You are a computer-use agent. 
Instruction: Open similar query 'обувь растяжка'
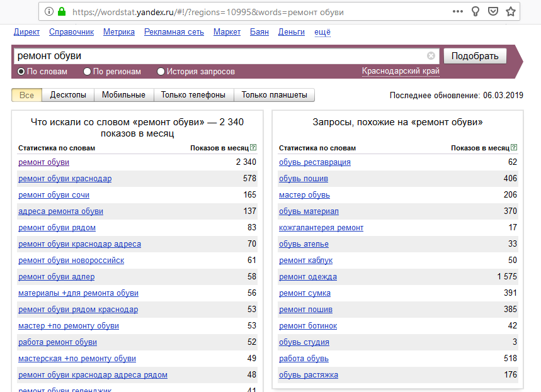click(309, 375)
